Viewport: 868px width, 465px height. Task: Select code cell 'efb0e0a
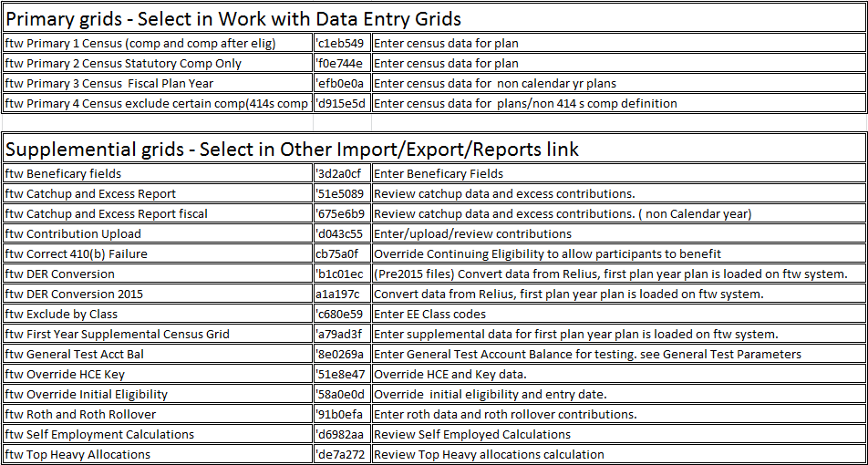point(342,83)
